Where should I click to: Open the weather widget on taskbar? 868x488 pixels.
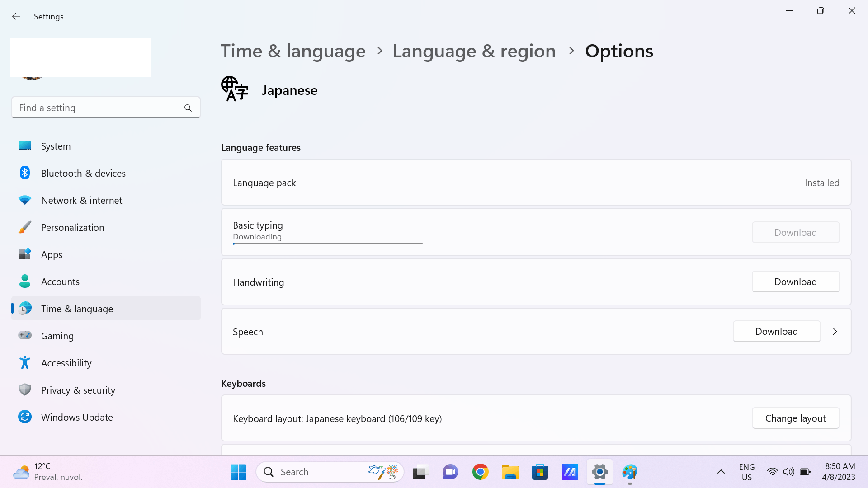[x=47, y=472]
